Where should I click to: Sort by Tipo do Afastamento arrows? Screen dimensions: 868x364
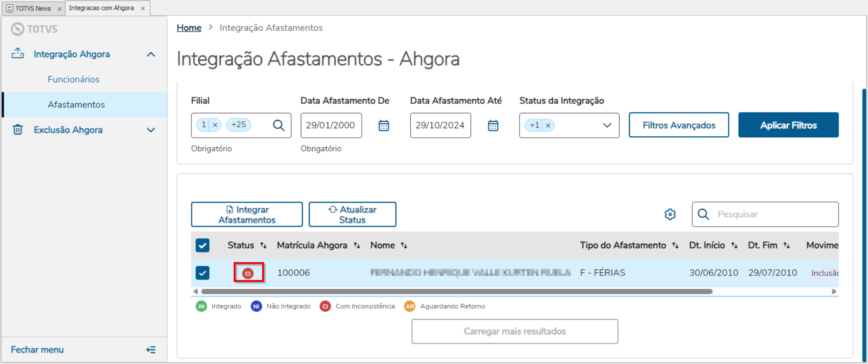click(675, 246)
